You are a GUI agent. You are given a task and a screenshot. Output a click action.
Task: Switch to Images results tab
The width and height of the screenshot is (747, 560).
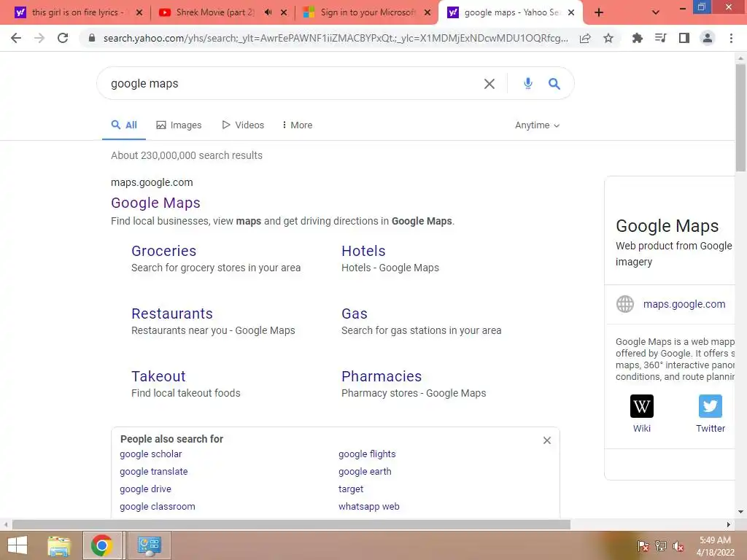click(179, 125)
